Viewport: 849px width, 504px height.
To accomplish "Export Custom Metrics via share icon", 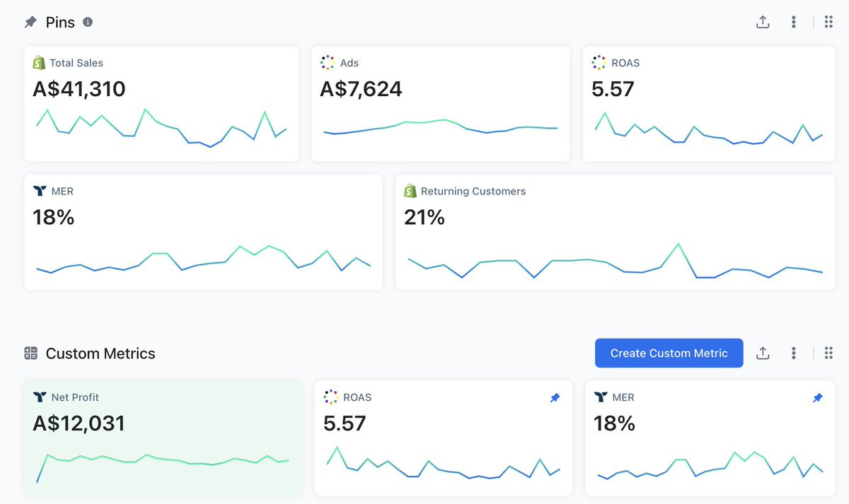I will (763, 353).
